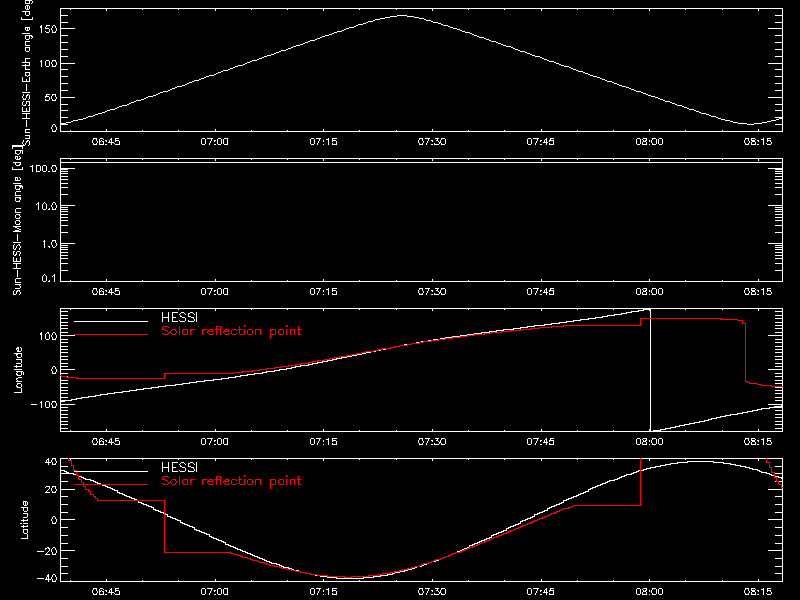Click the Latitude axis title
This screenshot has width=800, height=600.
pos(24,520)
